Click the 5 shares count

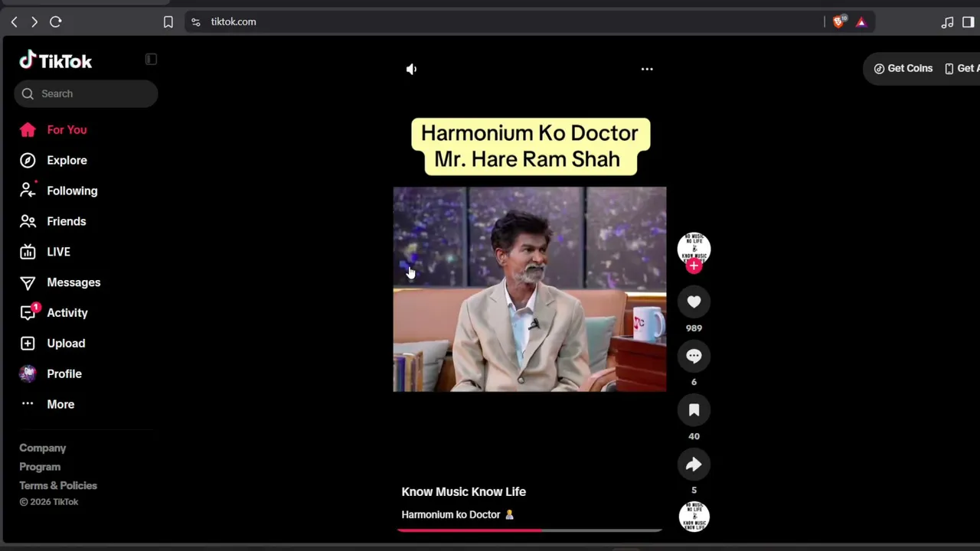(694, 491)
